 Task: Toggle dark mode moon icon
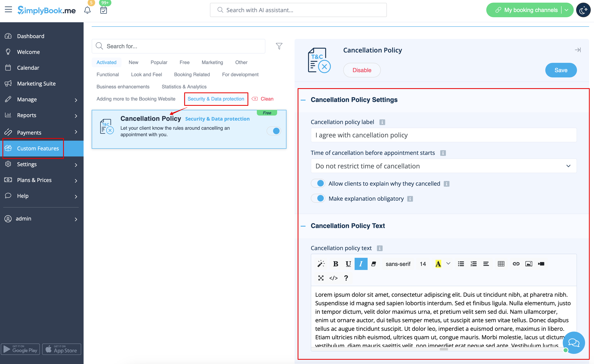point(583,10)
